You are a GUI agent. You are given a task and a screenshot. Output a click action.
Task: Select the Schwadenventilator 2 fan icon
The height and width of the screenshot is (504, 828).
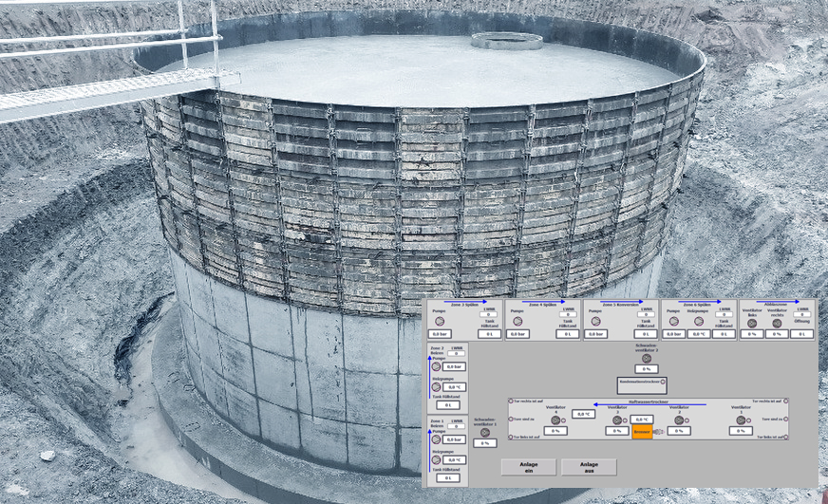click(x=644, y=358)
